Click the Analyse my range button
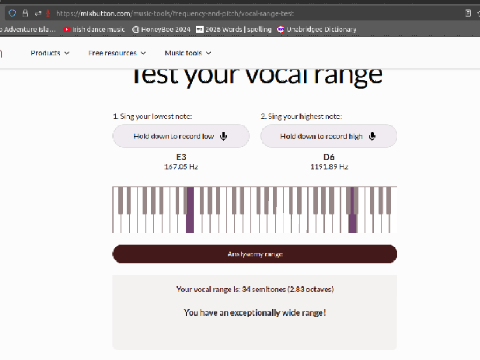This screenshot has width=480, height=360. pyautogui.click(x=255, y=254)
